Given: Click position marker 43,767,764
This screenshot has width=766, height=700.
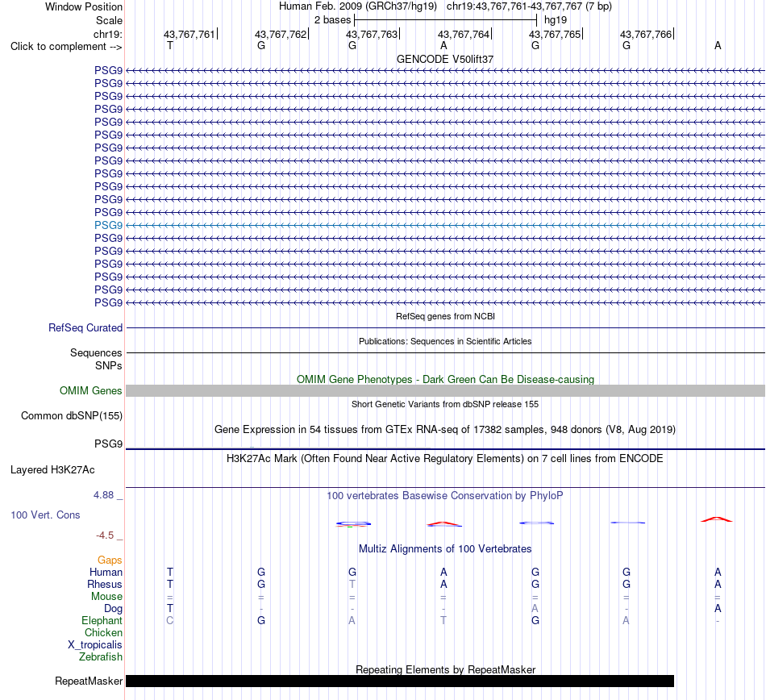Looking at the screenshot, I should point(464,34).
